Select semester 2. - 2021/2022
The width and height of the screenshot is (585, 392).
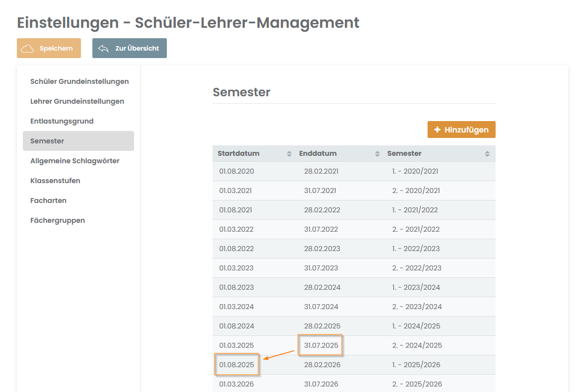416,230
